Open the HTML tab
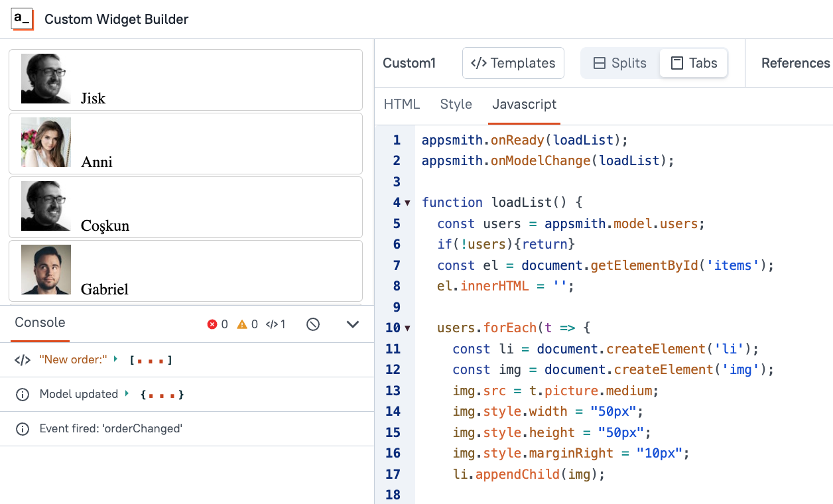 tap(402, 104)
